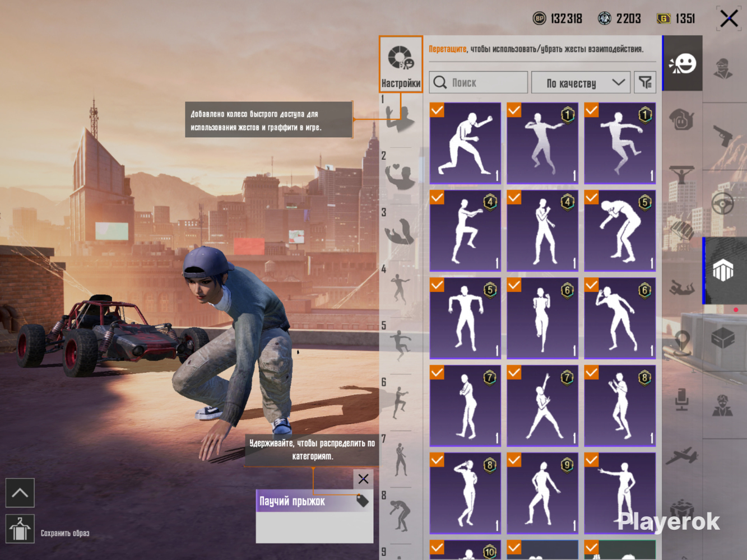Open the Настройки emote wheel settings
This screenshot has height=560, width=747.
click(401, 64)
